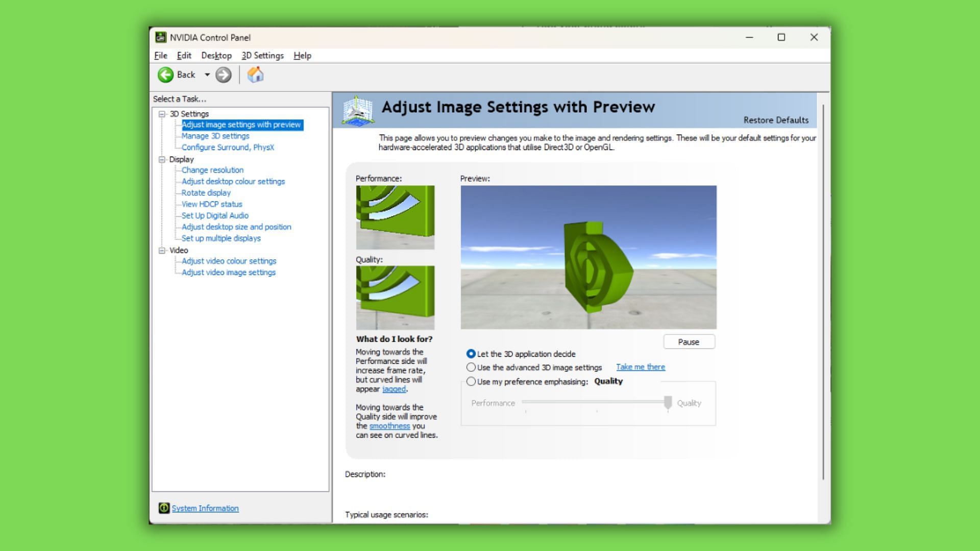Click the Forward navigation arrow icon

pos(224,76)
